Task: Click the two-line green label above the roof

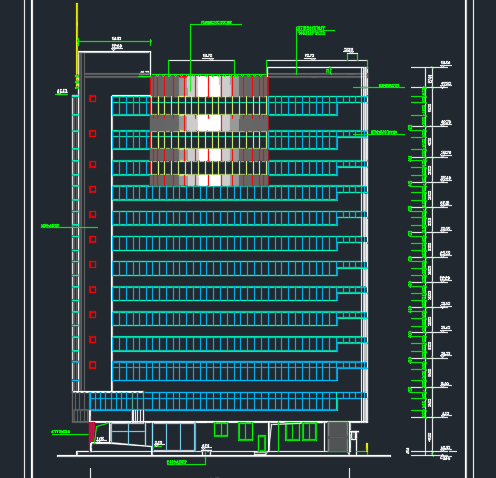Action: coord(311,31)
